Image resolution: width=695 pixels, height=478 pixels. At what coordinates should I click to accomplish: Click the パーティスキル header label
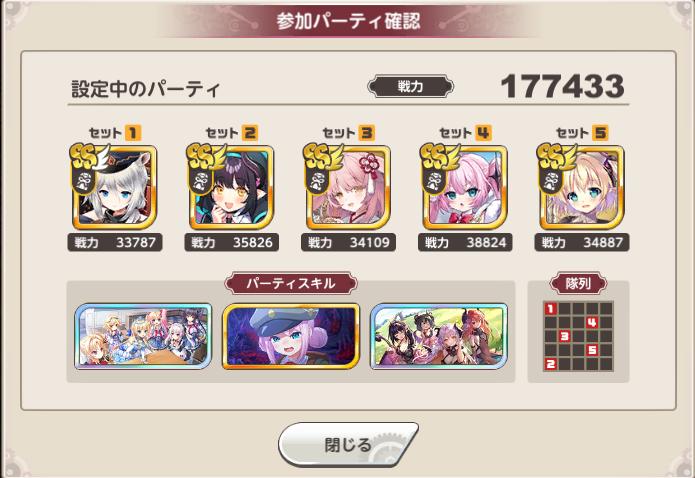291,283
